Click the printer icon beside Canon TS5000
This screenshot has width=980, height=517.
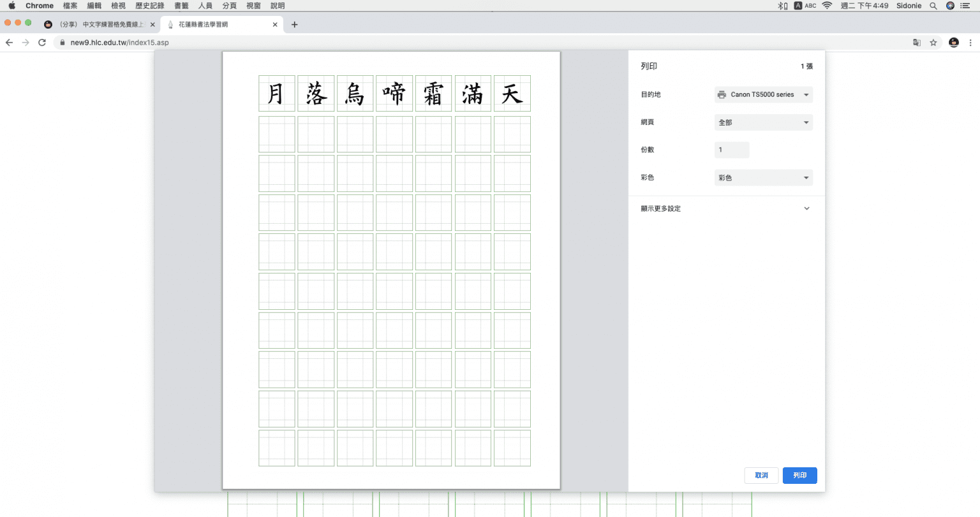point(722,94)
